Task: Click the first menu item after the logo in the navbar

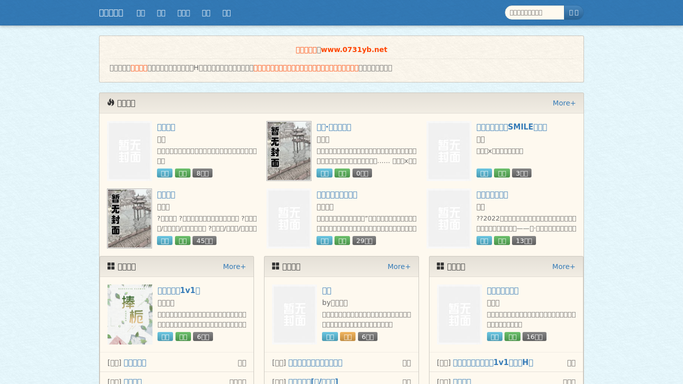Action: click(x=141, y=13)
